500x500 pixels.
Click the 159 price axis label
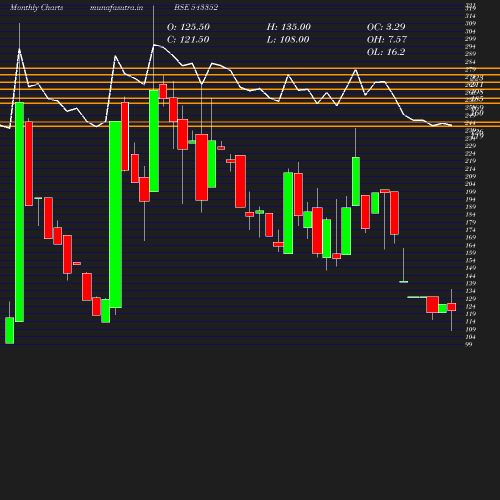[x=470, y=253]
